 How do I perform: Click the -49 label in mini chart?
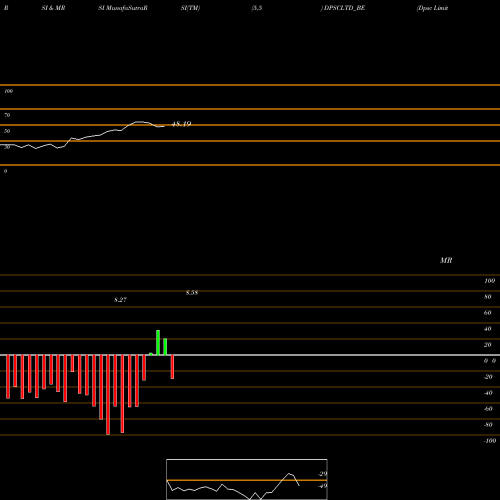click(x=323, y=486)
